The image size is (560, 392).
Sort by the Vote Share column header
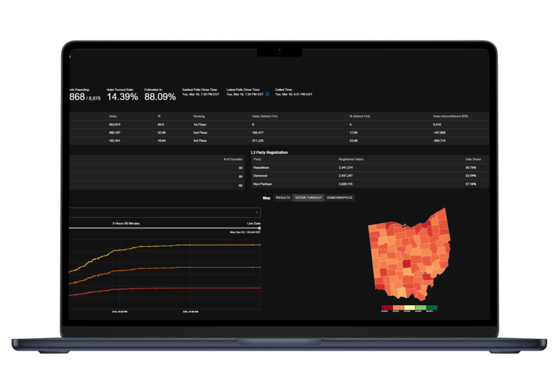point(473,160)
